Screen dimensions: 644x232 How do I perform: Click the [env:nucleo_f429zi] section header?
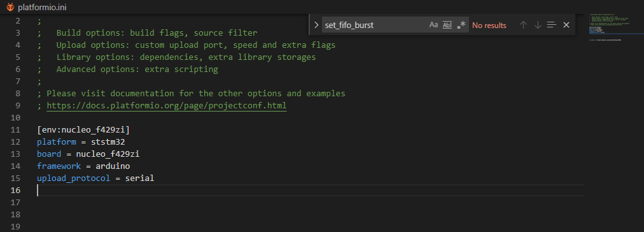[x=83, y=130]
